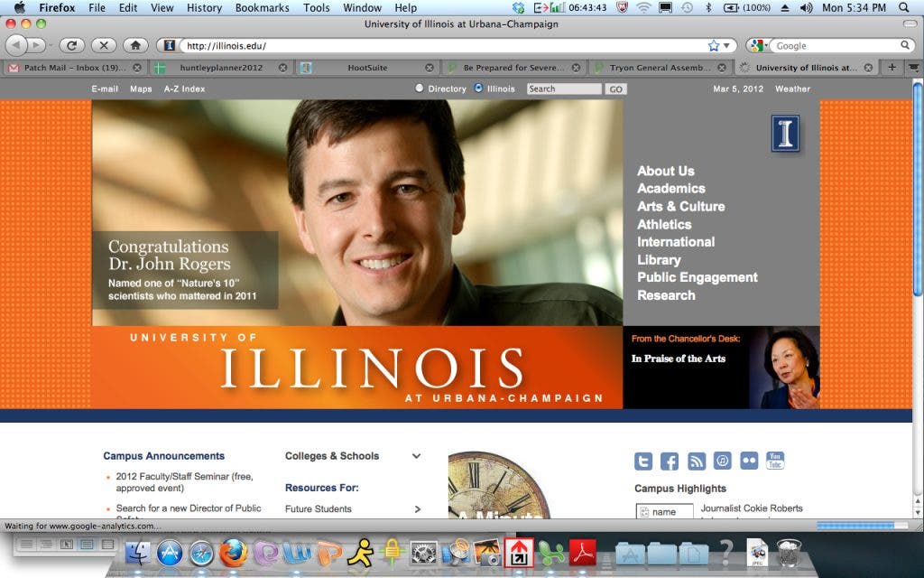This screenshot has width=924, height=578.
Task: Open the volume control in menu bar
Action: click(806, 7)
